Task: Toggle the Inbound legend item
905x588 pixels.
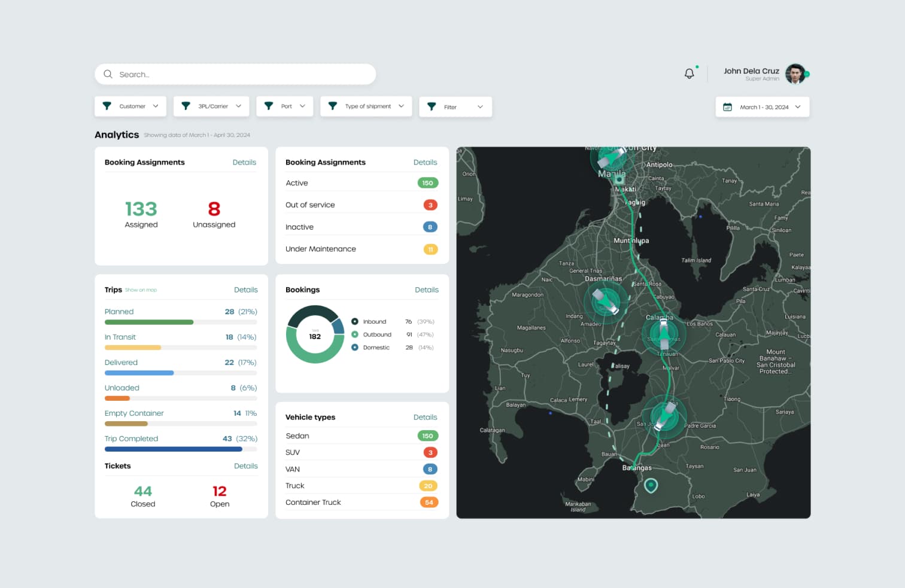Action: (370, 322)
